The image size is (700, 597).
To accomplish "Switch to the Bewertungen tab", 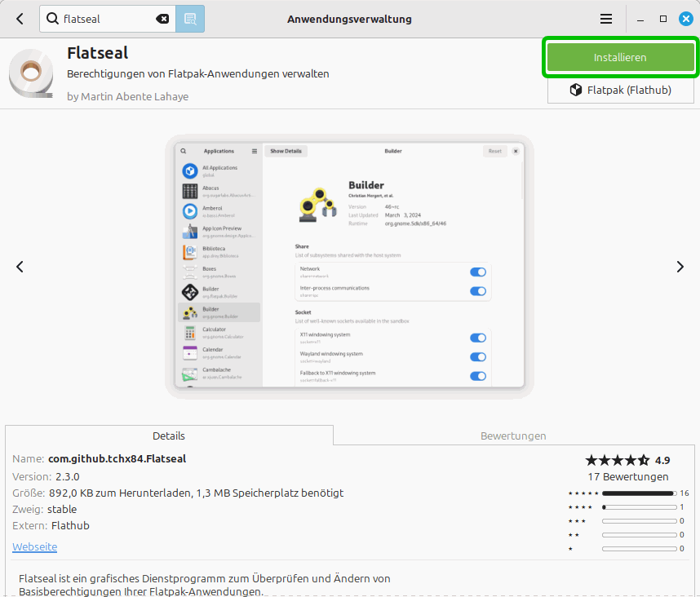I will click(513, 436).
